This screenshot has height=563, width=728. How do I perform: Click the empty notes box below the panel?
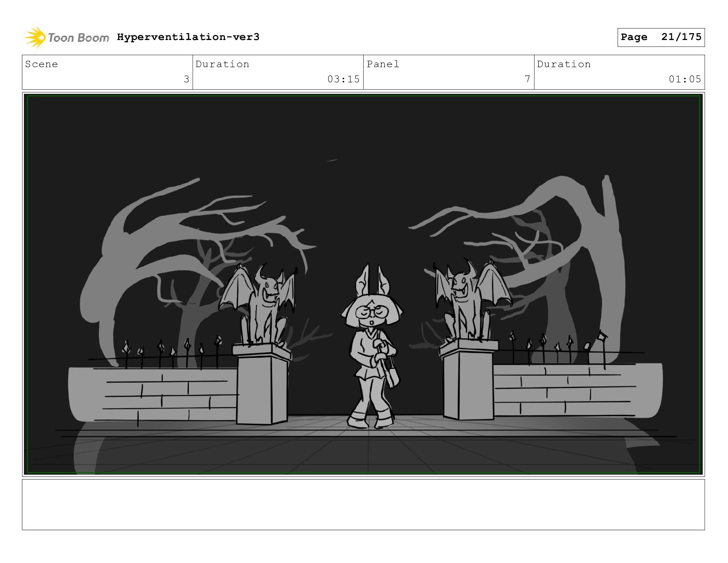tap(364, 505)
